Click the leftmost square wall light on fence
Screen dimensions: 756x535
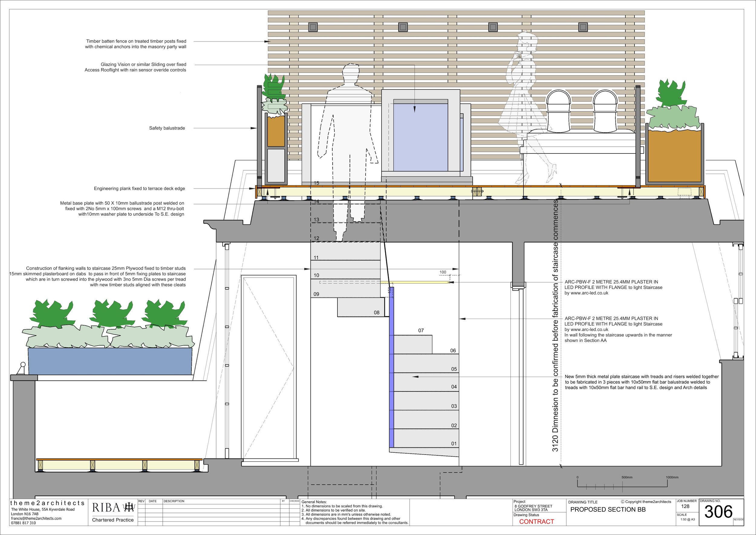tap(313, 27)
